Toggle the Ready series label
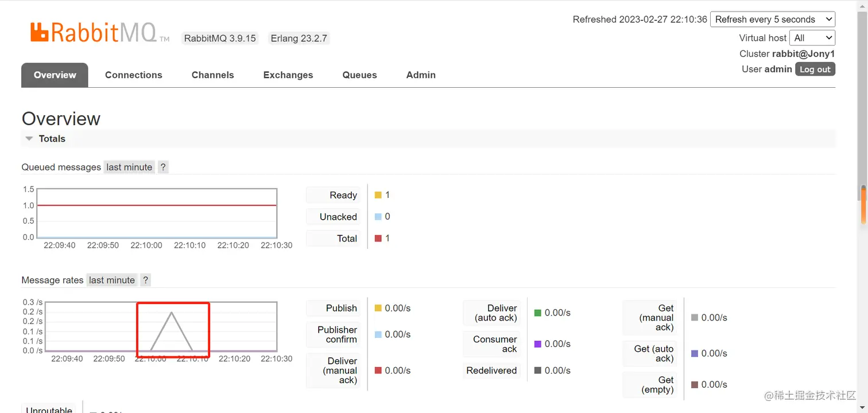868x413 pixels. [x=334, y=195]
